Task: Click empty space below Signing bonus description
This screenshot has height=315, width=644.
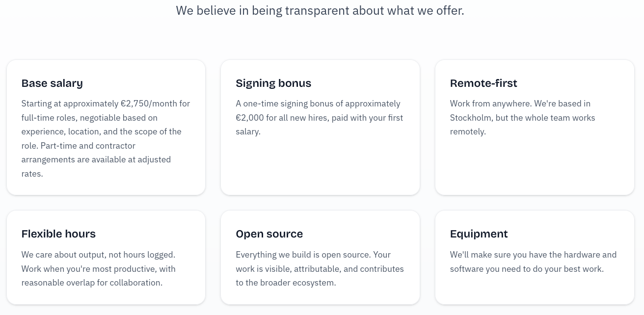Action: click(x=320, y=167)
